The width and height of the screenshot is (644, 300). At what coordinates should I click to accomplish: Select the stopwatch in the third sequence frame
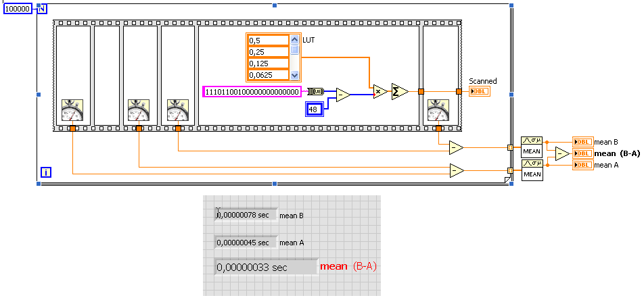click(x=139, y=110)
